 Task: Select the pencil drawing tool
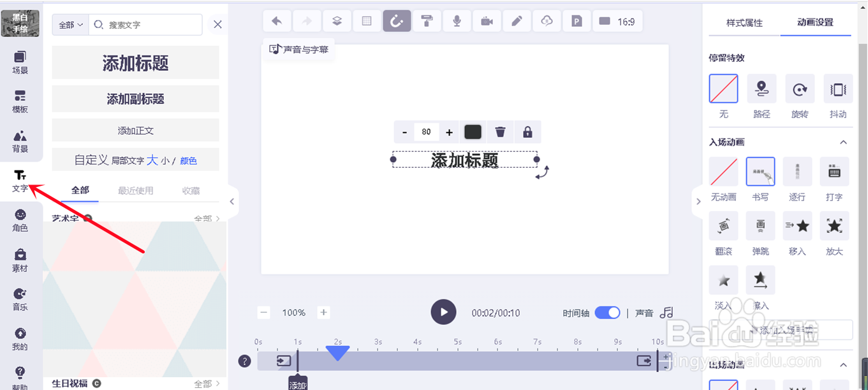click(517, 20)
